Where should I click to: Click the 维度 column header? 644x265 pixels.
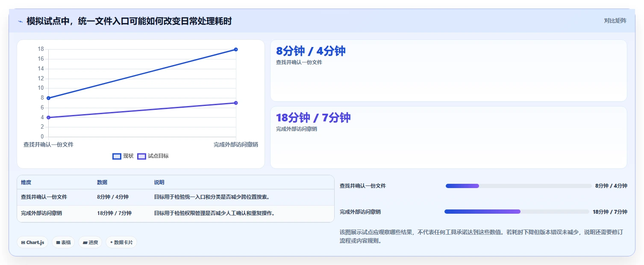point(26,183)
